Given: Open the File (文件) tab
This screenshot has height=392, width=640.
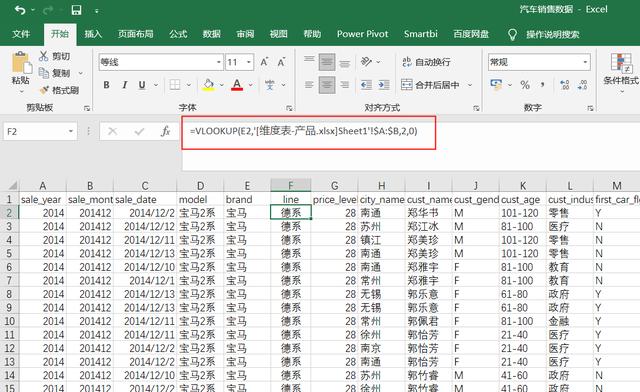Looking at the screenshot, I should point(21,34).
